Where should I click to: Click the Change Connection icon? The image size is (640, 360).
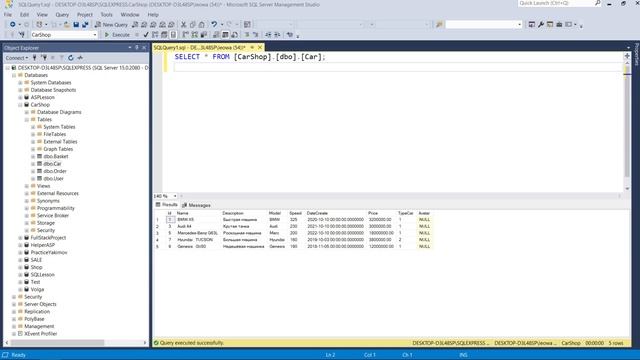(x=22, y=35)
